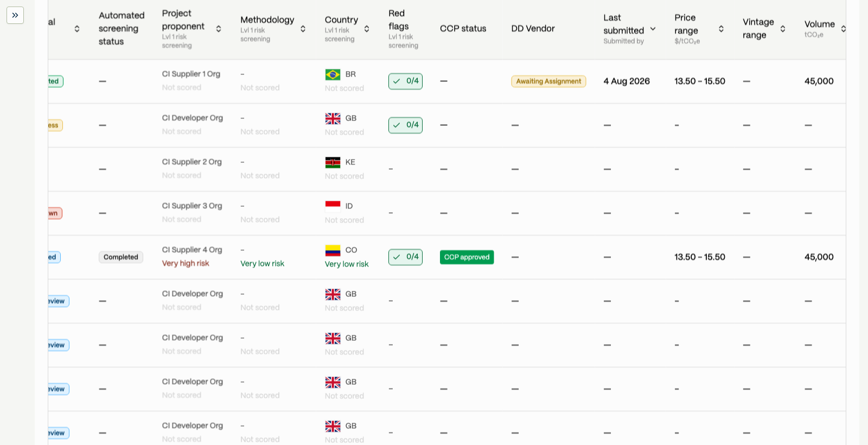Open red flags 0/4 badge for CI Supplier 1 Org
This screenshot has width=868, height=445.
point(405,81)
